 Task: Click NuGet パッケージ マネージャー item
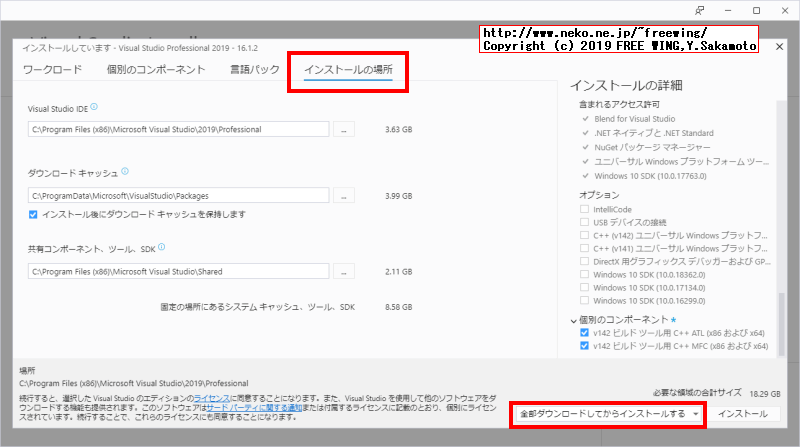[x=652, y=147]
